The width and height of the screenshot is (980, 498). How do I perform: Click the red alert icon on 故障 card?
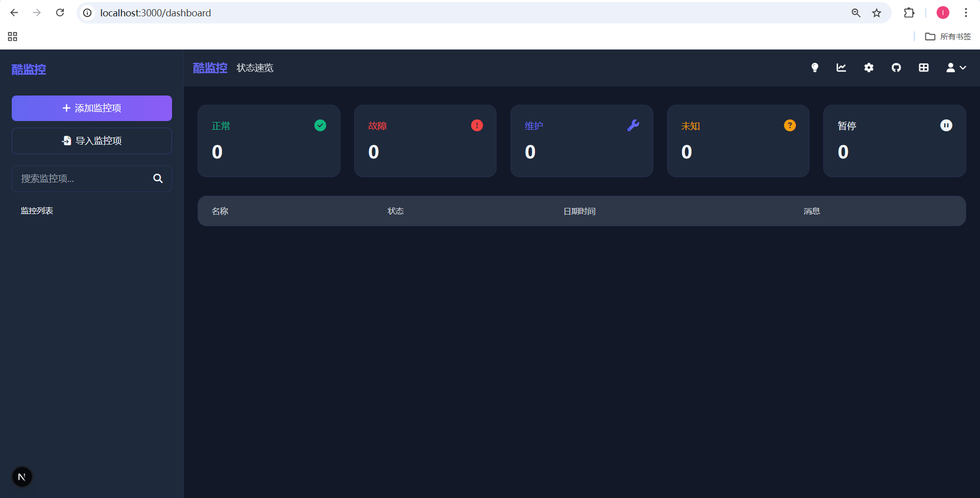pos(477,125)
